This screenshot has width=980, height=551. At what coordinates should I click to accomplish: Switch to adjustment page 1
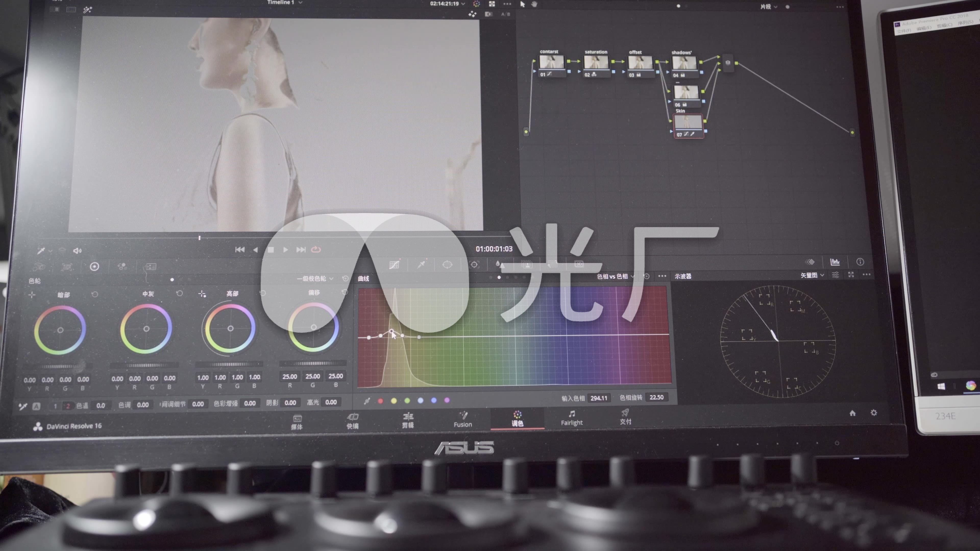55,406
